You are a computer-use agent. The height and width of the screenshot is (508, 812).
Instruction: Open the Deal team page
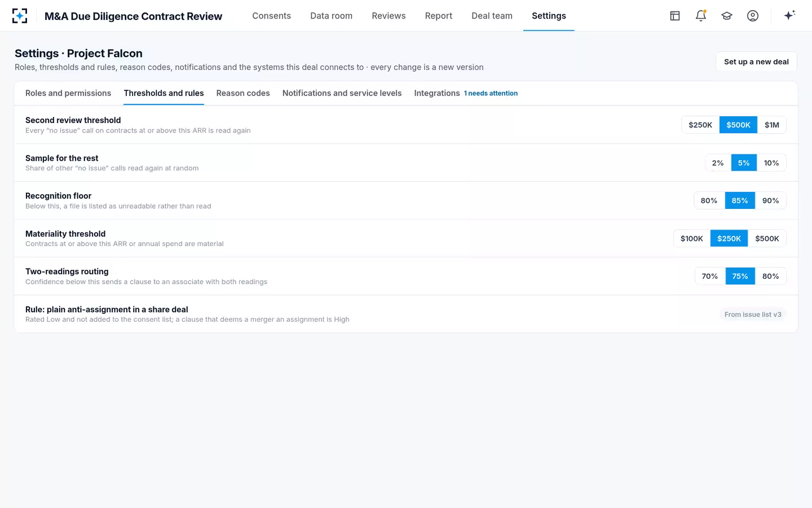click(492, 16)
